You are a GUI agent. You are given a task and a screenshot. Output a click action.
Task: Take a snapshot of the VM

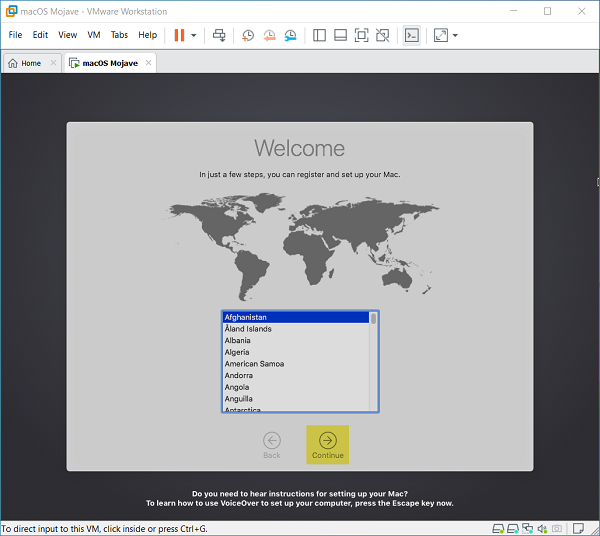pos(248,35)
